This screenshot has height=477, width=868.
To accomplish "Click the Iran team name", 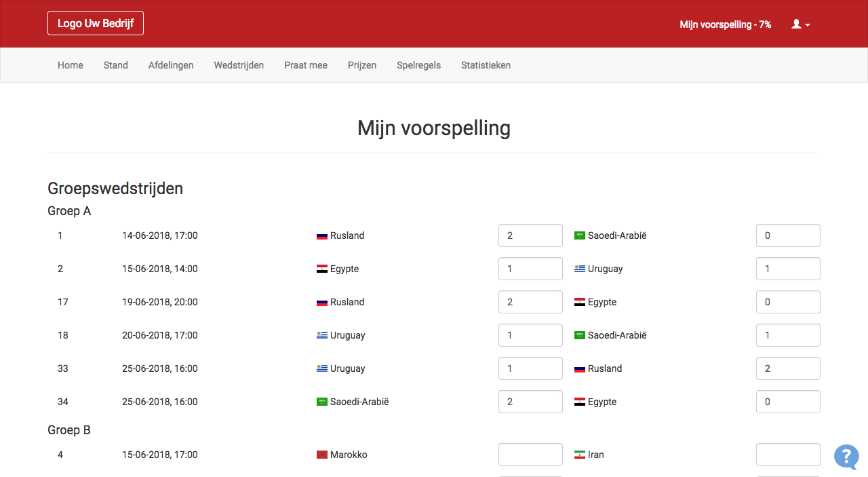I will click(596, 455).
